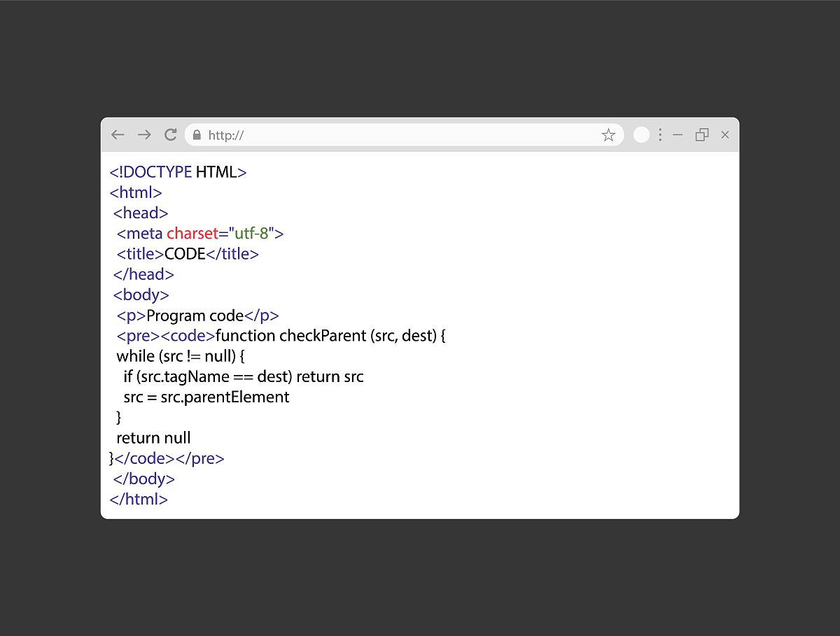Screen dimensions: 840x636
Task: Click the 'while (src != null) {' line
Action: [181, 356]
